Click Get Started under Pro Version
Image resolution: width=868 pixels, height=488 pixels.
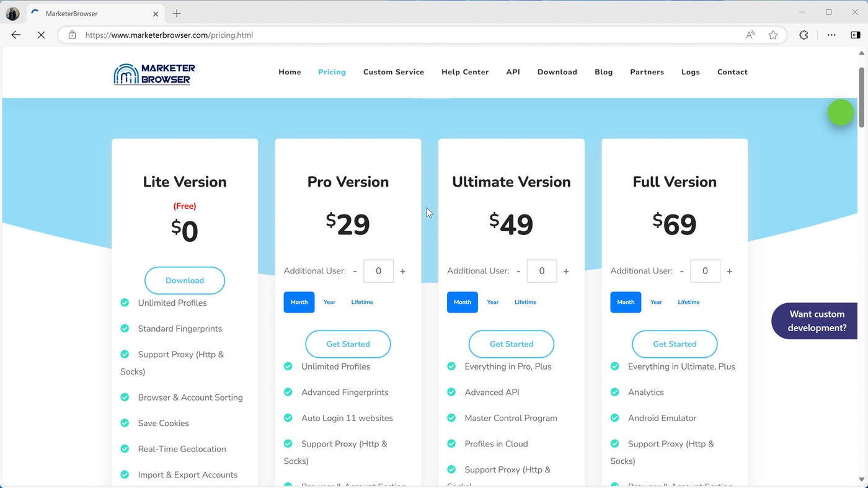[x=348, y=344]
